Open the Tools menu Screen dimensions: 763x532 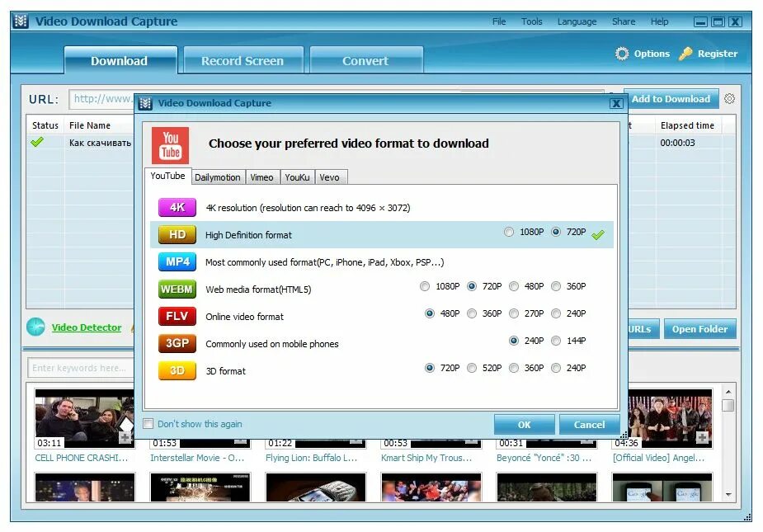[531, 21]
